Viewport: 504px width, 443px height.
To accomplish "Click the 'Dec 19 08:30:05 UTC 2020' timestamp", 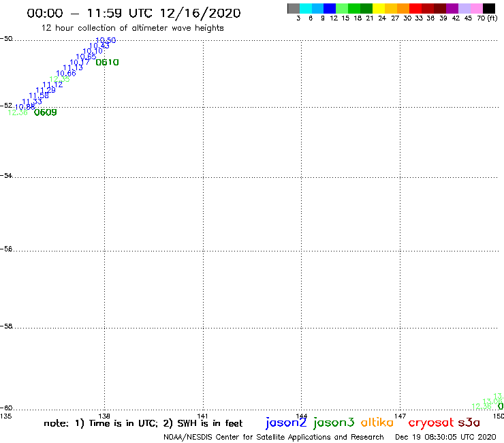I will tap(445, 437).
